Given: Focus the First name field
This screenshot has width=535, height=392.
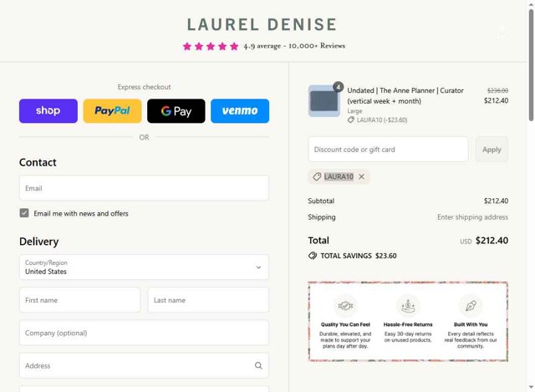Looking at the screenshot, I should (80, 300).
